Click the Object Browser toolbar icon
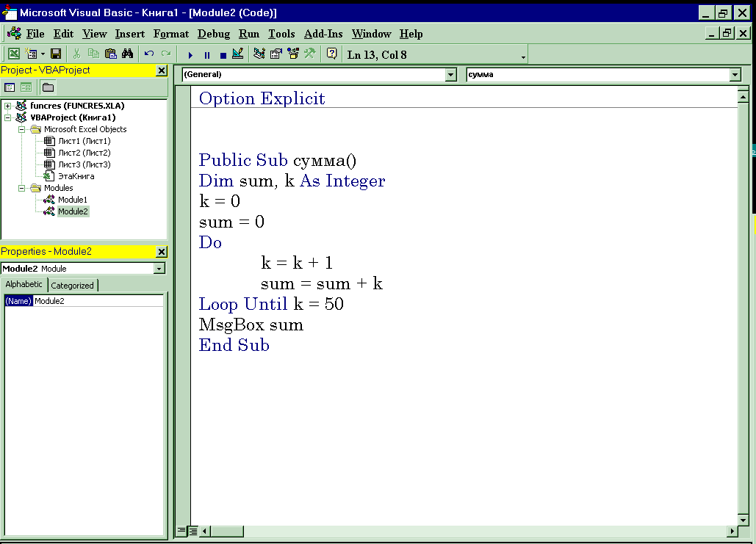 pos(293,54)
